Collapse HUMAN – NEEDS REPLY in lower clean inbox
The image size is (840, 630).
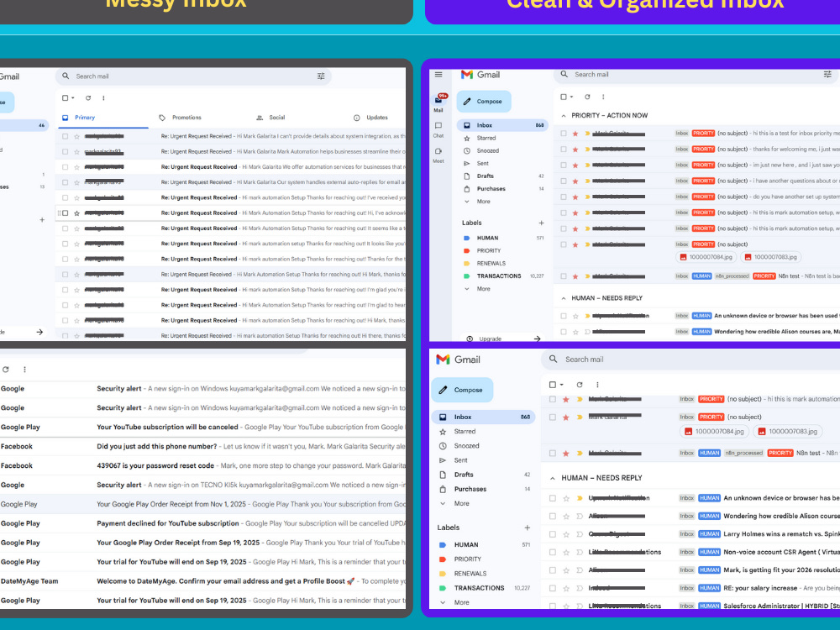[x=553, y=478]
